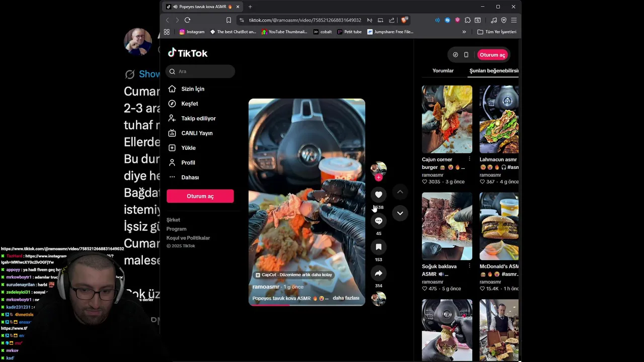Expand the Dahası menu

[x=184, y=177]
